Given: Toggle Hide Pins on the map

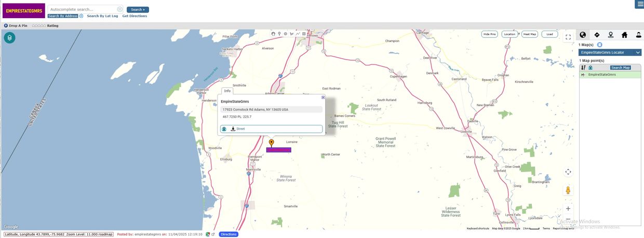Looking at the screenshot, I should click(x=489, y=34).
